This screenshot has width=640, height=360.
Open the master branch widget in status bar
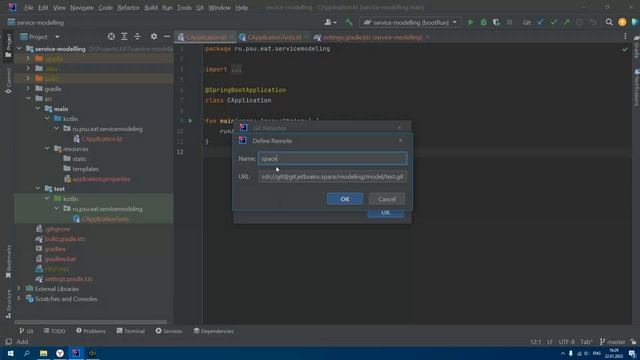pyautogui.click(x=613, y=342)
